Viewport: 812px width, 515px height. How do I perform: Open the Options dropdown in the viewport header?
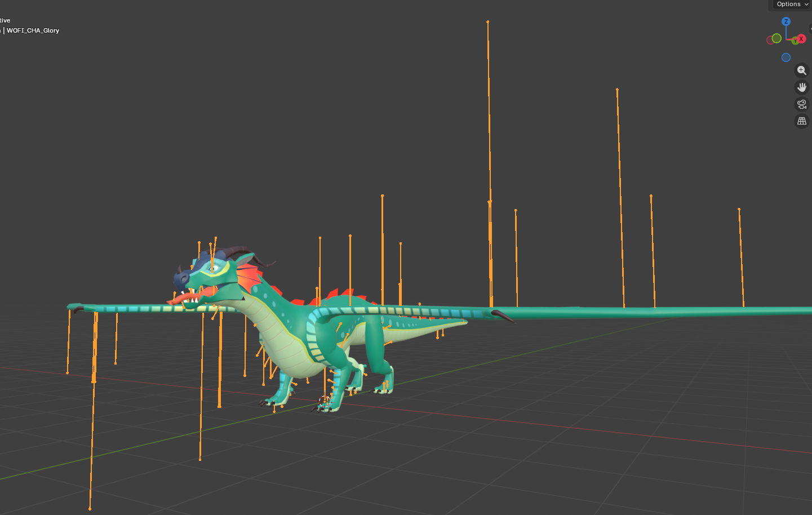point(792,5)
